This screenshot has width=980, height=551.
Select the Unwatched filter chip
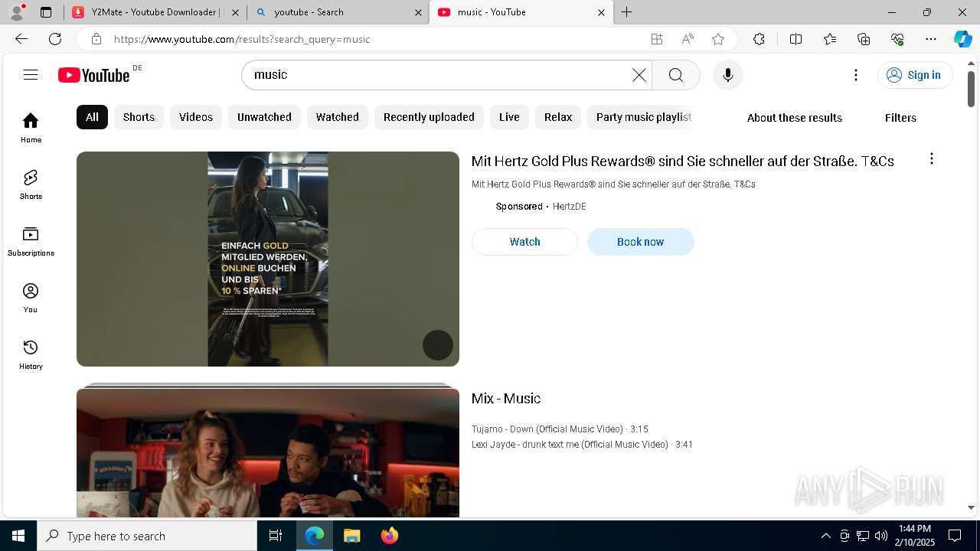click(264, 117)
